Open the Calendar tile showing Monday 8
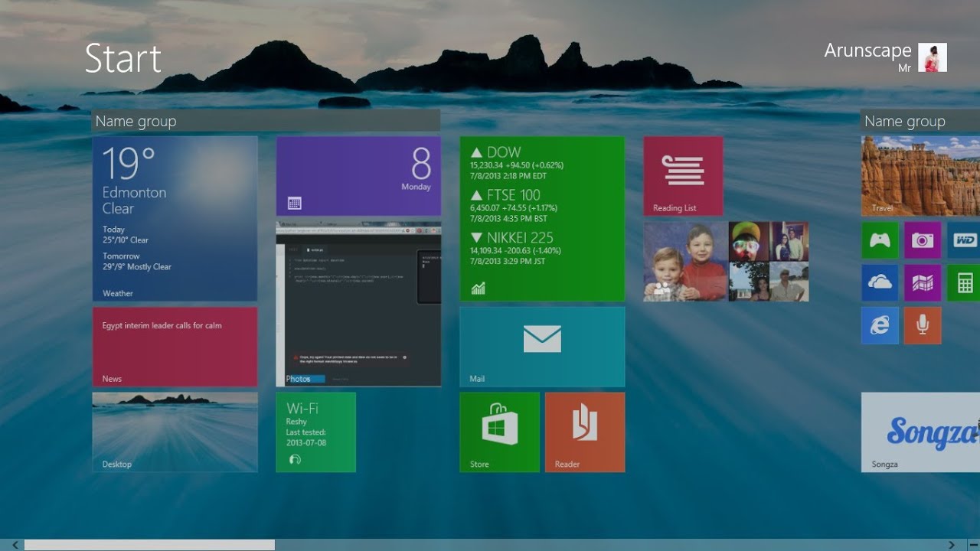Screen dimensions: 980x551 (x=358, y=176)
